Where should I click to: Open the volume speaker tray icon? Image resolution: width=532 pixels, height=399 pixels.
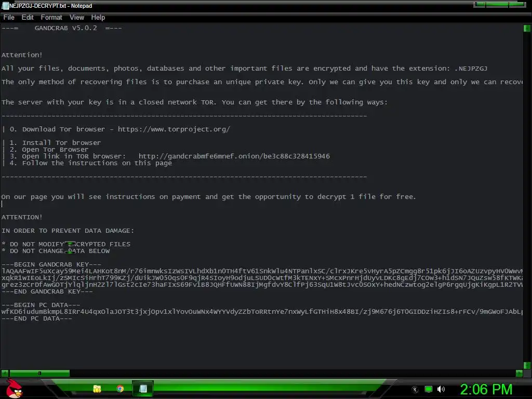tap(441, 389)
